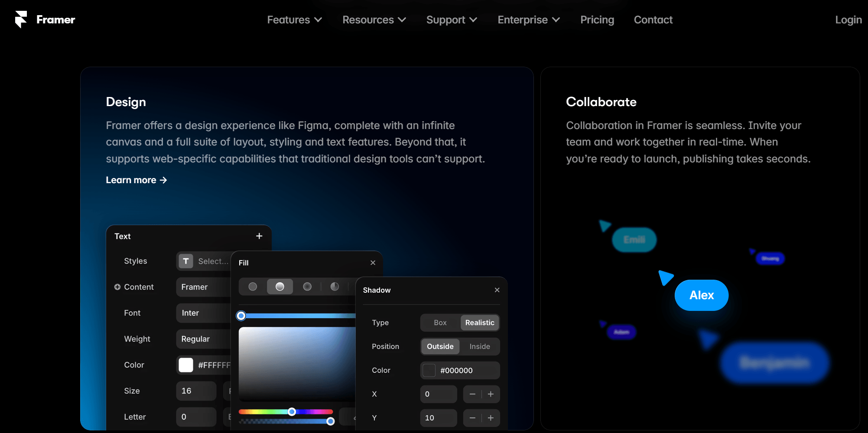Viewport: 868px width, 433px height.
Task: Click the Size field showing 16
Action: (196, 391)
